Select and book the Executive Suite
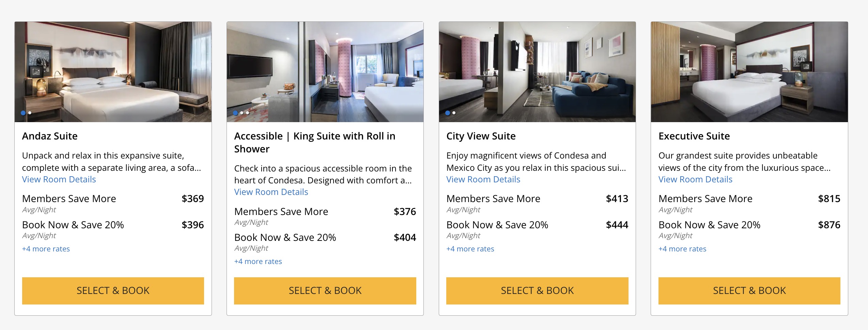Viewport: 868px width, 330px height. [x=749, y=291]
